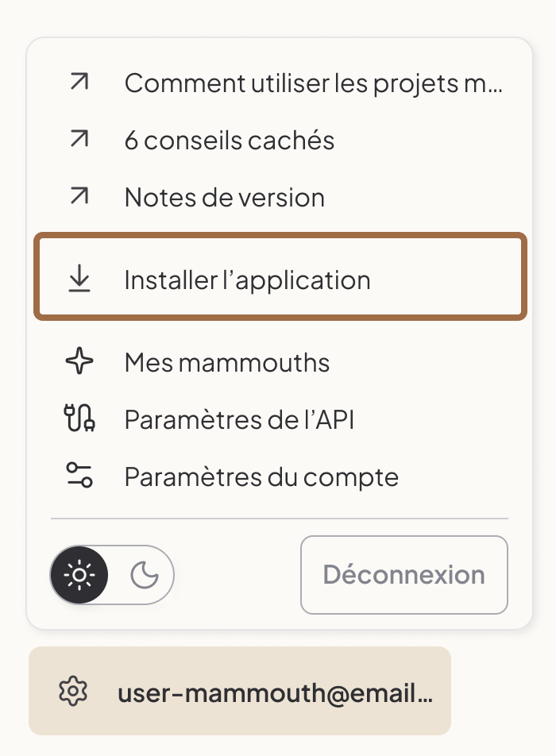Open the 6 conseils cachés link
This screenshot has height=756, width=556.
tap(229, 139)
